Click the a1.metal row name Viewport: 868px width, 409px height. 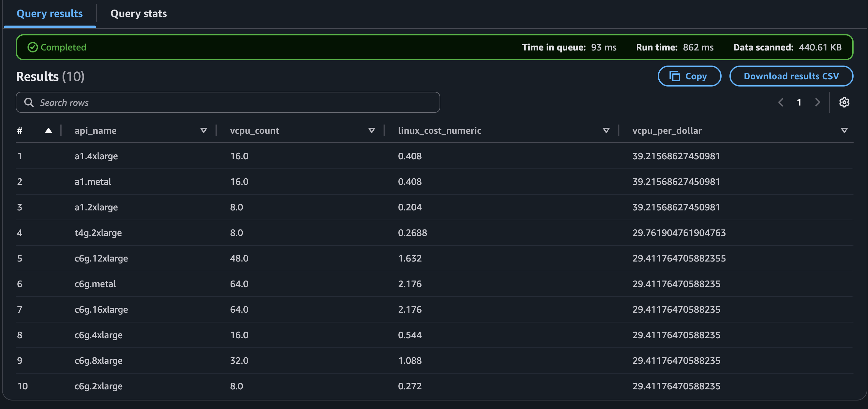pos(93,182)
